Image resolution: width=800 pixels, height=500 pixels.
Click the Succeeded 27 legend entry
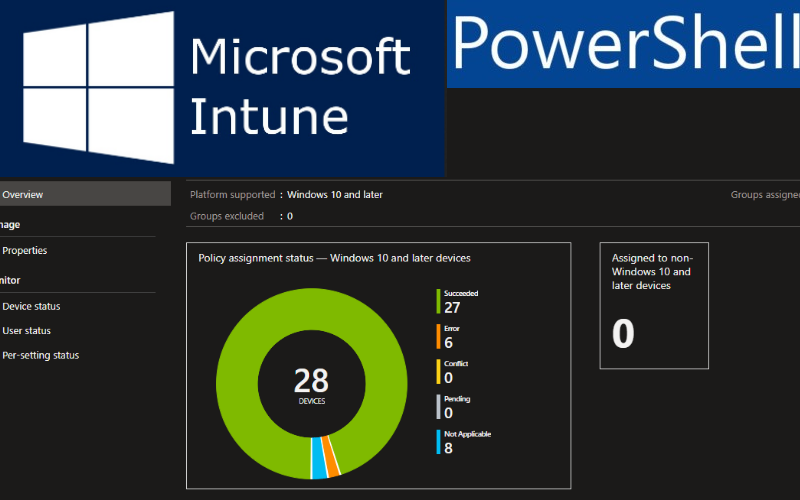(x=458, y=302)
